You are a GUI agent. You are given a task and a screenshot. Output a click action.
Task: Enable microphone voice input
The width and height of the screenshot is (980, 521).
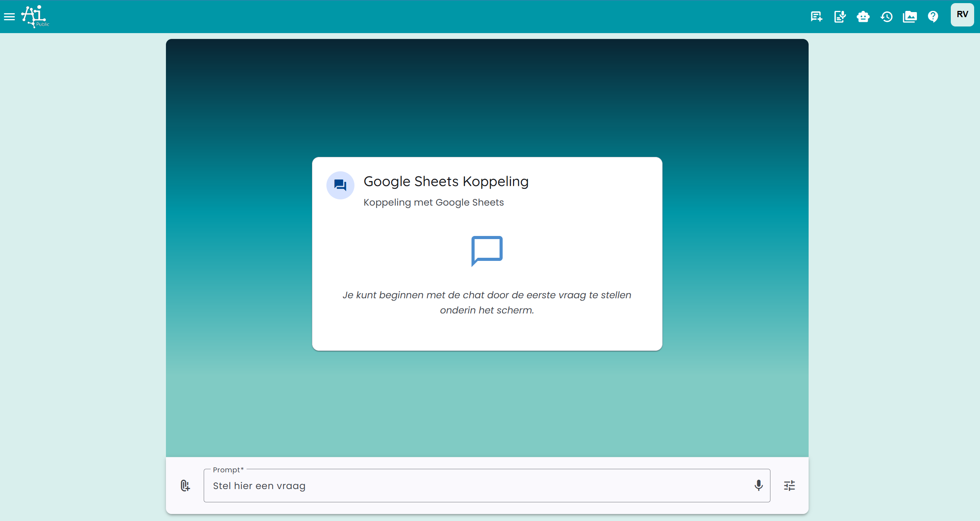pos(758,486)
